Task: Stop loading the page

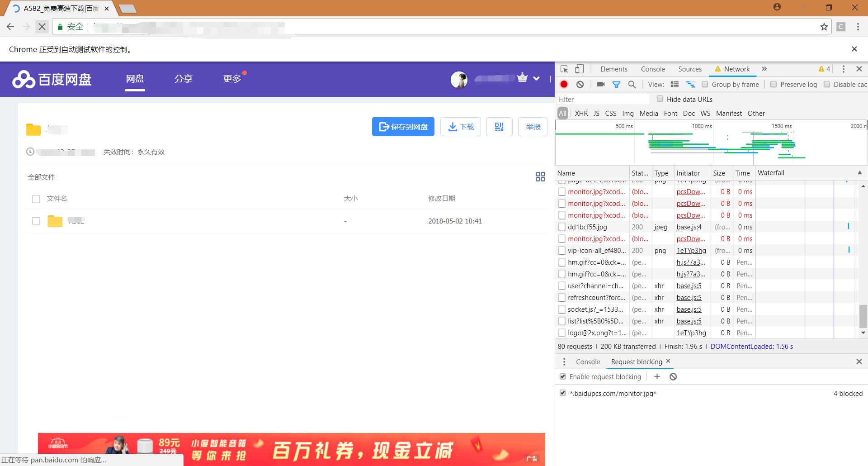Action: (x=42, y=27)
